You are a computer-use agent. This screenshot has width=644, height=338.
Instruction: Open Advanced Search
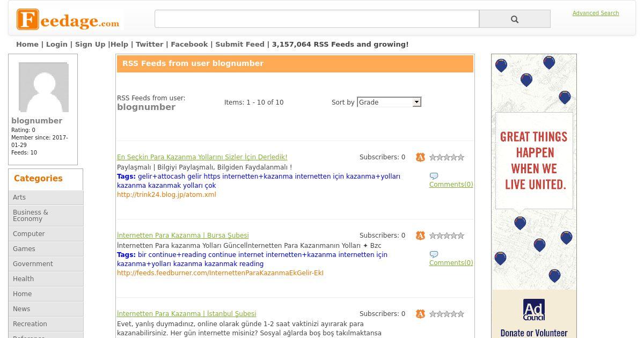pos(596,13)
